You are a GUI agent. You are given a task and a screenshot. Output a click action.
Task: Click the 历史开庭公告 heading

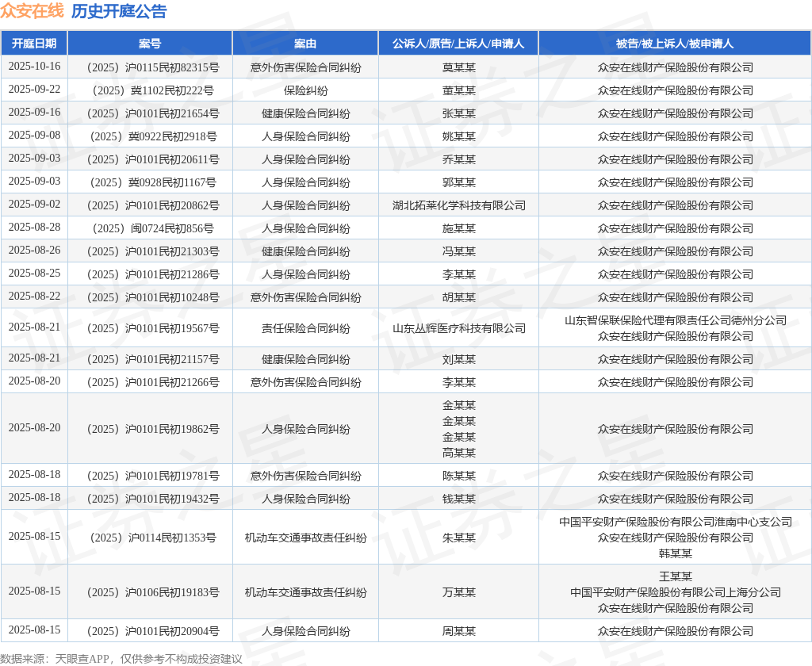click(119, 11)
